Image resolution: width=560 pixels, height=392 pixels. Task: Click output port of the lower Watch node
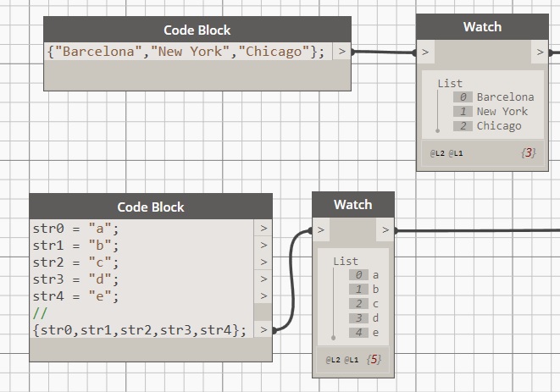tap(385, 229)
